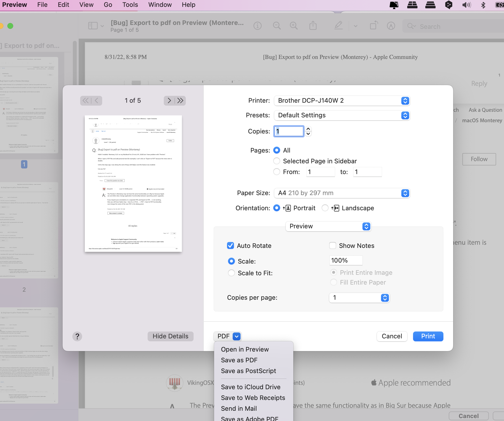
Task: Click the zoom out magnifier toolbar icon
Action: (x=277, y=26)
